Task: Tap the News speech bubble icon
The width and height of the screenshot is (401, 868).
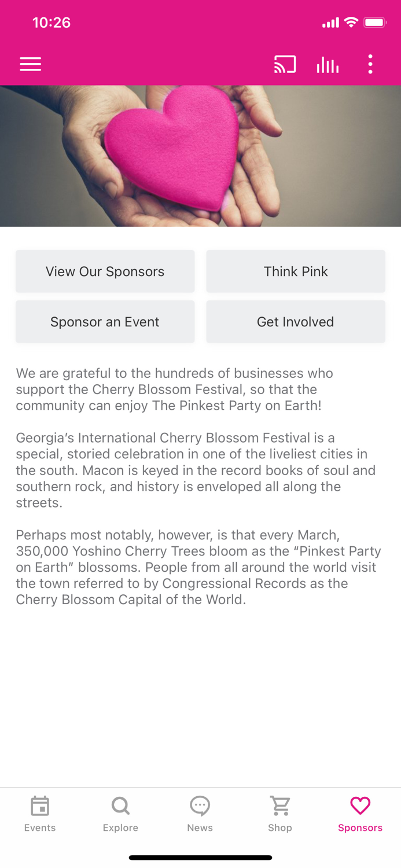Action: (200, 806)
